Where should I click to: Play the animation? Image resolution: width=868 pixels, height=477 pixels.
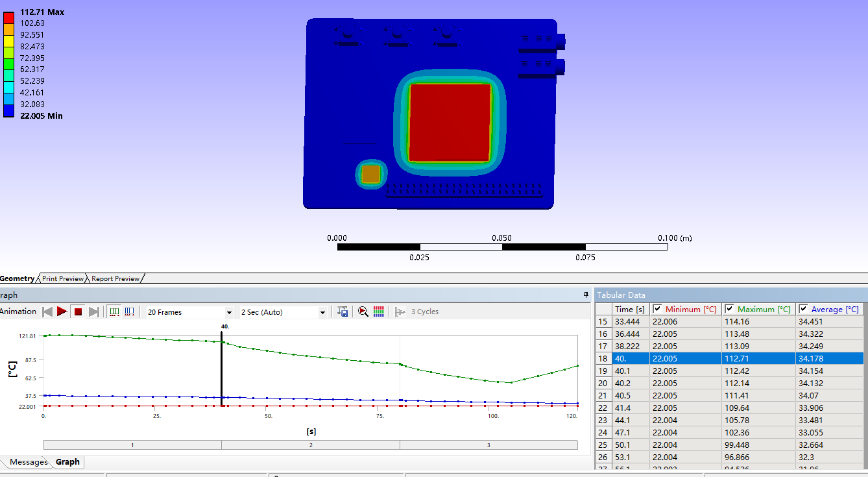pyautogui.click(x=62, y=312)
